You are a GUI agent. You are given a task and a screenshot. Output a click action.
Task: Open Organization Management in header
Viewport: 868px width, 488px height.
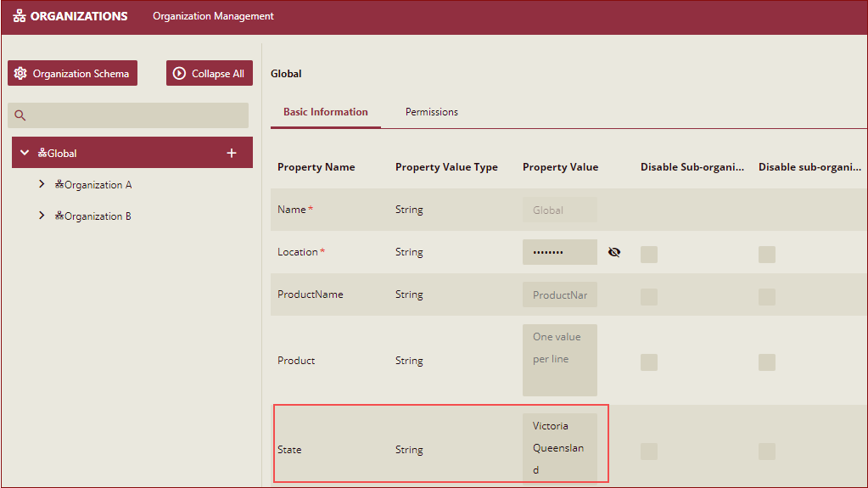(213, 16)
